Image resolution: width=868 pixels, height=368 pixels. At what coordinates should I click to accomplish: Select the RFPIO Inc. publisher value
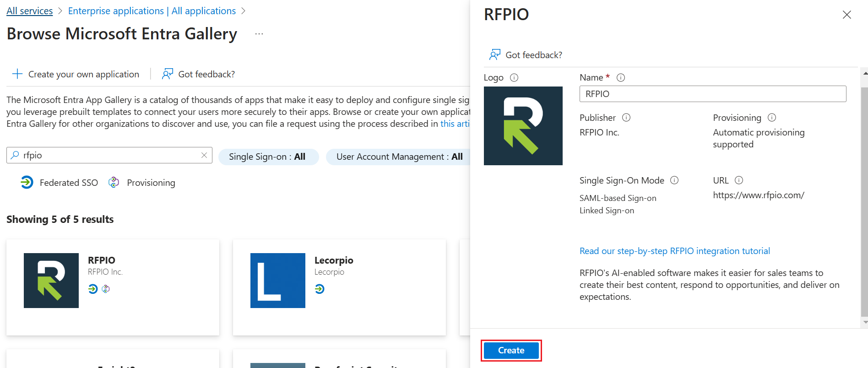(599, 132)
